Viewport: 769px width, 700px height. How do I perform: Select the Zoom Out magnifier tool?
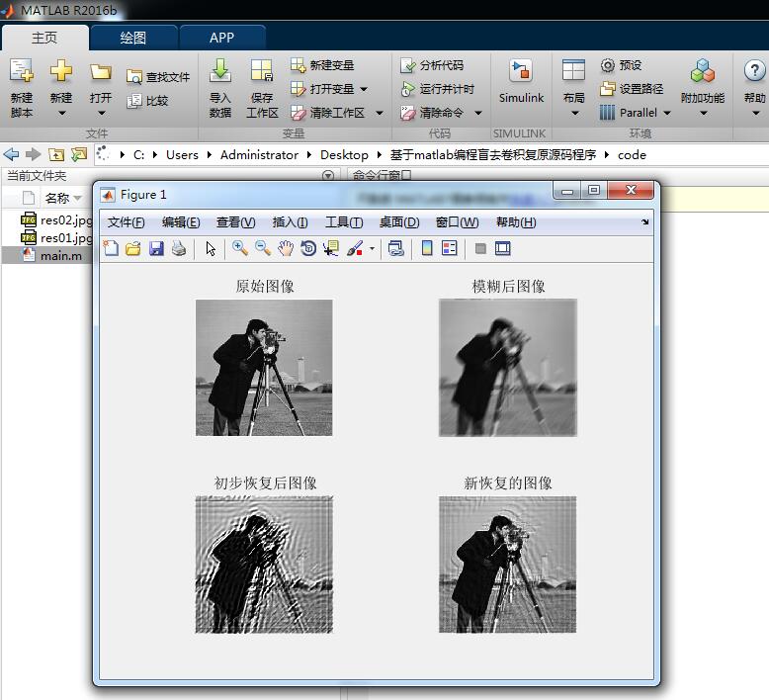pyautogui.click(x=263, y=249)
